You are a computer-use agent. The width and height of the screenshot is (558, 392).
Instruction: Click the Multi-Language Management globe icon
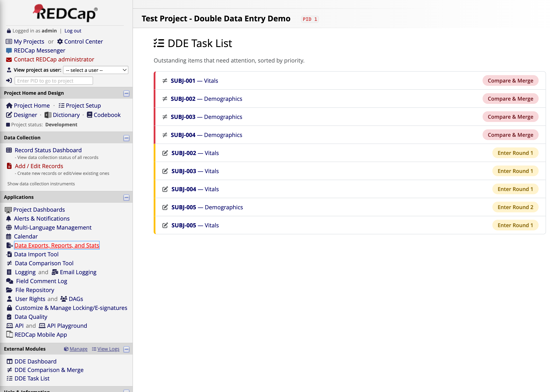(9, 228)
